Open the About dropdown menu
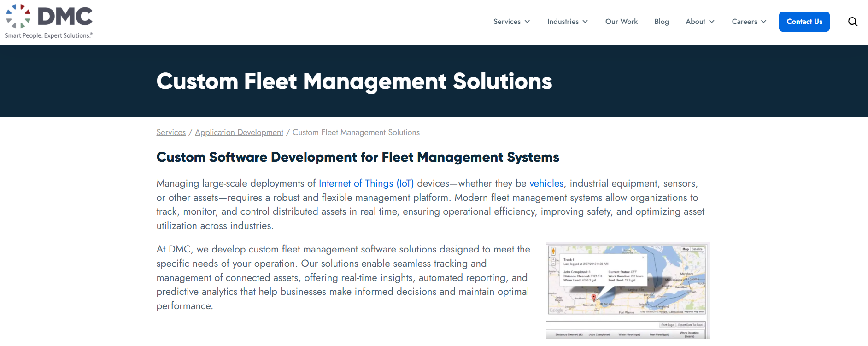 pyautogui.click(x=700, y=22)
